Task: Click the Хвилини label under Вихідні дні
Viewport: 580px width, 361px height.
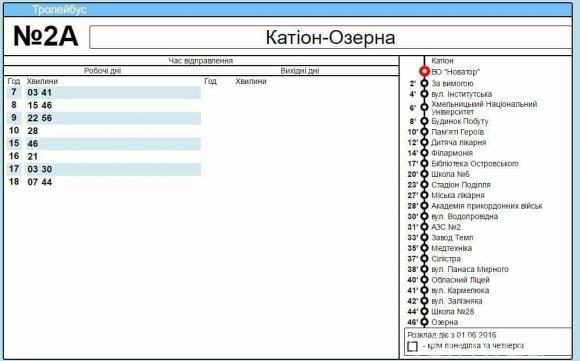Action: pyautogui.click(x=251, y=81)
